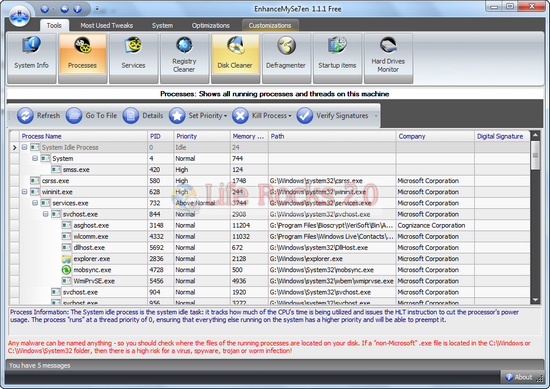Viewport: 550px width, 389px height.
Task: Click the scrollbar down arrow
Action: (x=535, y=300)
